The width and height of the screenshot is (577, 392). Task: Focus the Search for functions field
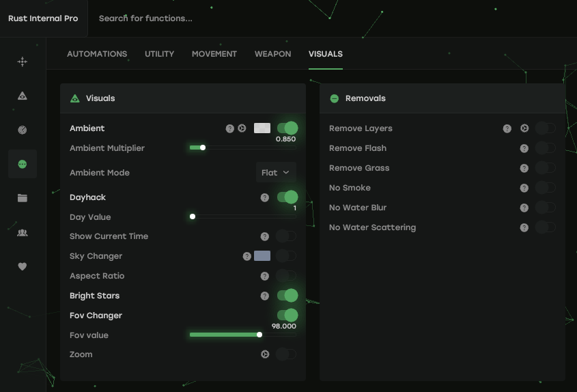(x=145, y=18)
